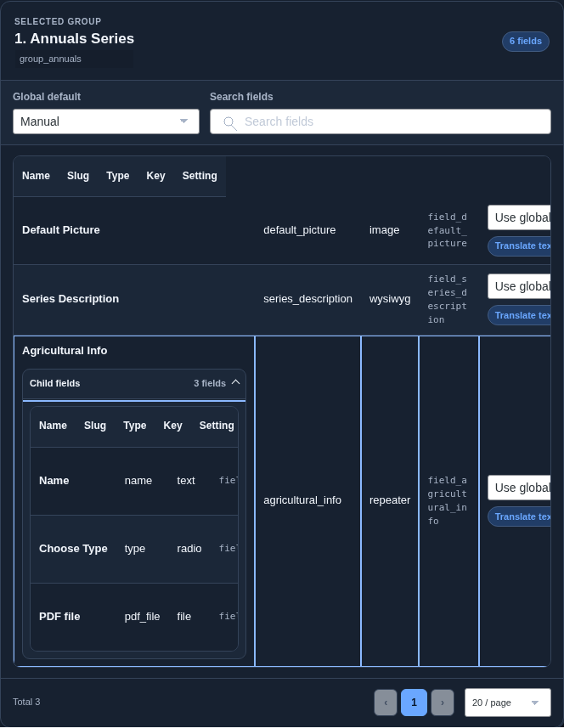This screenshot has height=728, width=564.
Task: Click the image type cell
Action: [x=385, y=230]
